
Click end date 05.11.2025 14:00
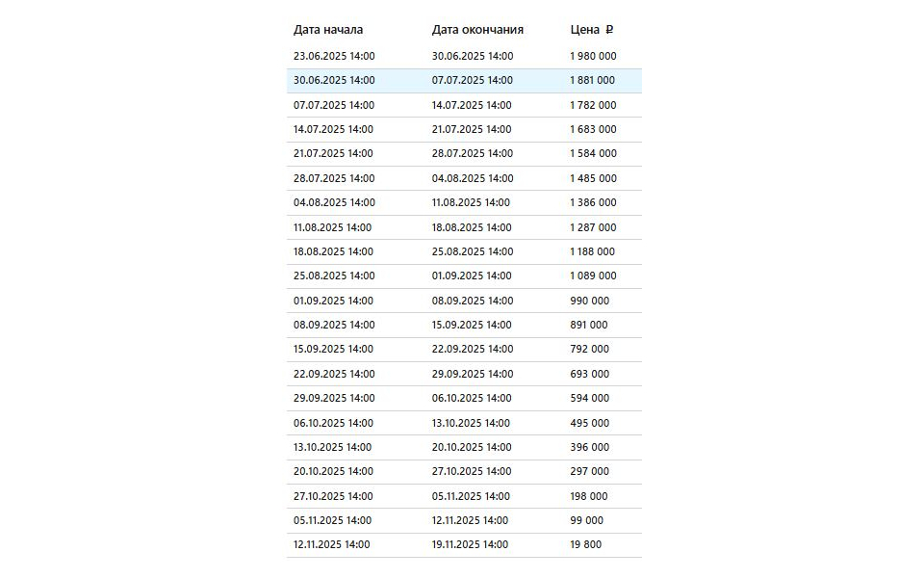click(x=471, y=497)
